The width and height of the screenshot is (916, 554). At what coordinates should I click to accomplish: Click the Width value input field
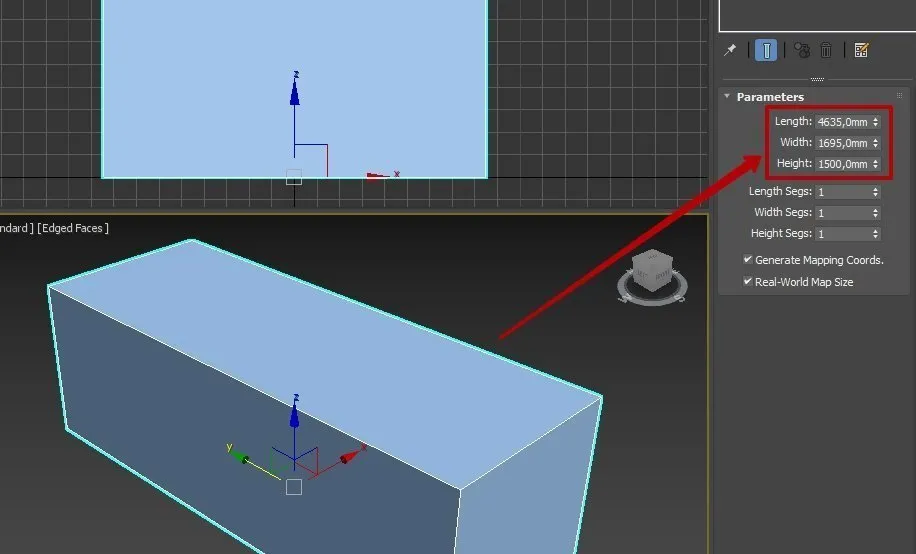pyautogui.click(x=842, y=143)
